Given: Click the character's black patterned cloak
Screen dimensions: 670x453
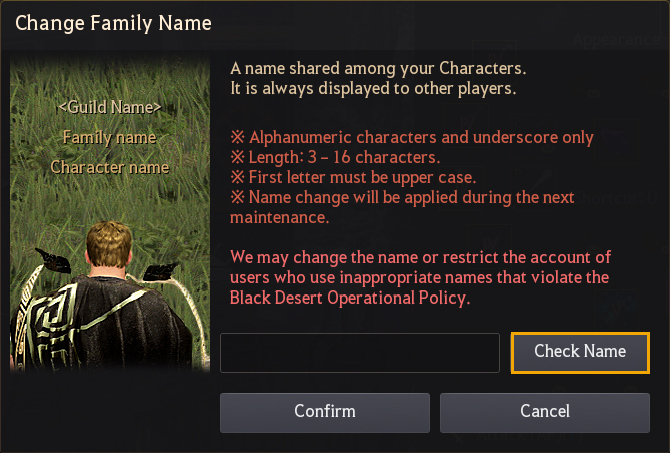Looking at the screenshot, I should click(103, 323).
